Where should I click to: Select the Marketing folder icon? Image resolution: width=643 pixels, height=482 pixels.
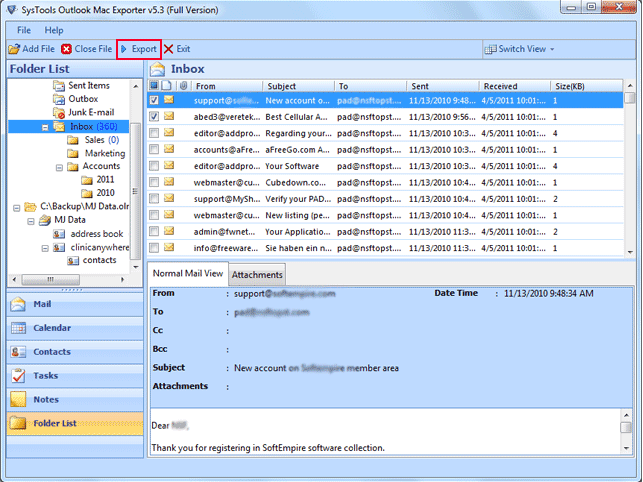[73, 153]
